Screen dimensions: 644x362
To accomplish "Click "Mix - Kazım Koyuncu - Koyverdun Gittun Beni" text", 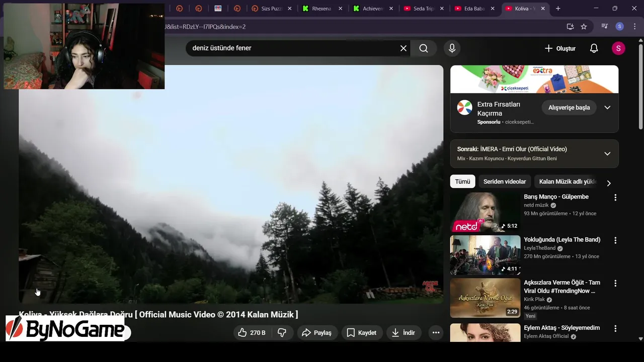I will click(x=507, y=158).
